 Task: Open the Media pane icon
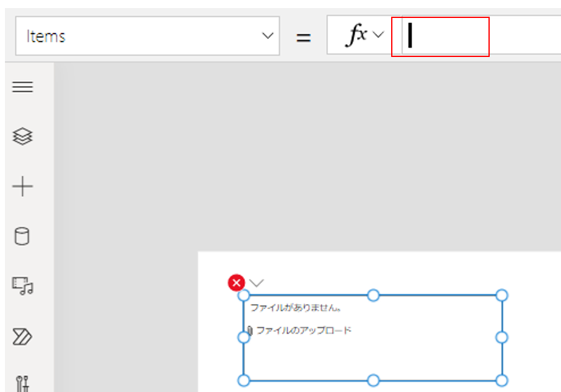tap(22, 286)
